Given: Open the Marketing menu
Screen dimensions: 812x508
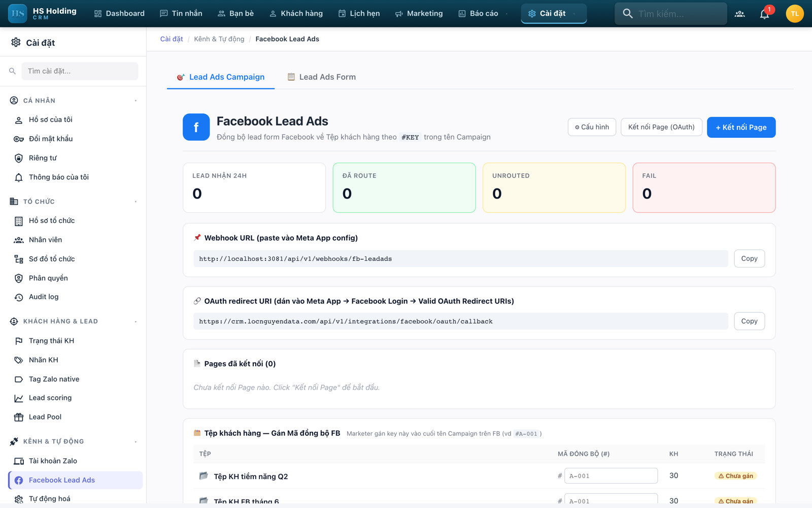Looking at the screenshot, I should tap(419, 14).
